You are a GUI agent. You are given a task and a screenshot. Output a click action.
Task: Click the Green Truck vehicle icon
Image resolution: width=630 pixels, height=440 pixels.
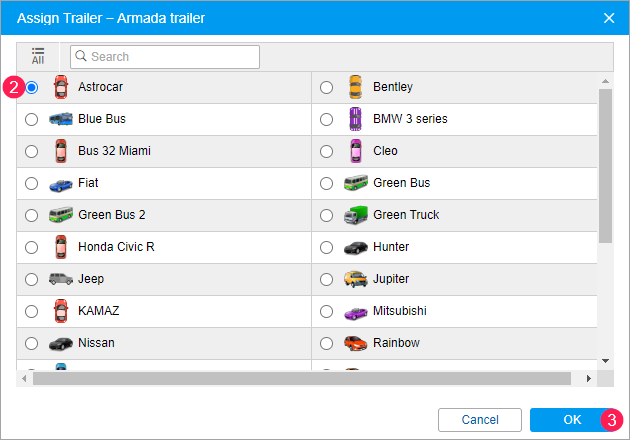tap(355, 215)
